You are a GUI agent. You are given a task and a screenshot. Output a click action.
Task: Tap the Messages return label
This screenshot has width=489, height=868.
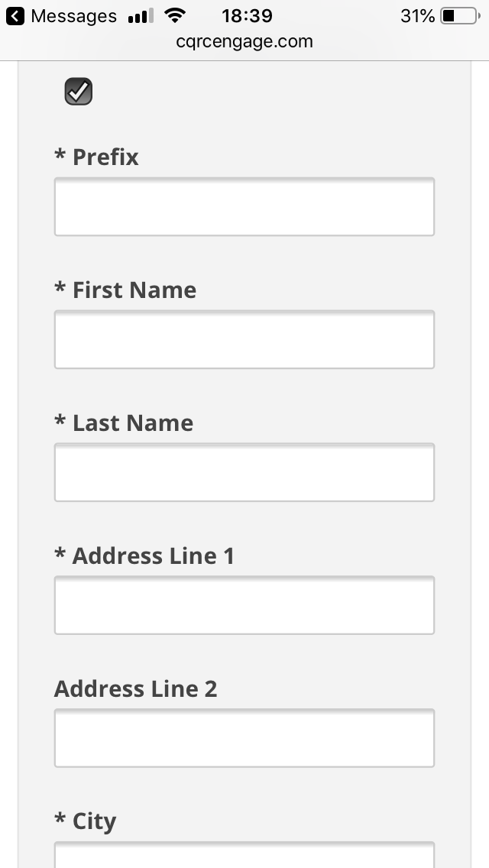pyautogui.click(x=73, y=16)
